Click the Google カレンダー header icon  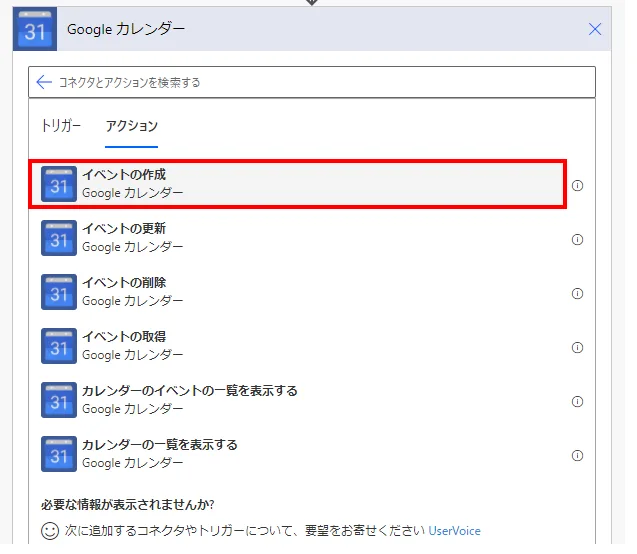click(35, 29)
